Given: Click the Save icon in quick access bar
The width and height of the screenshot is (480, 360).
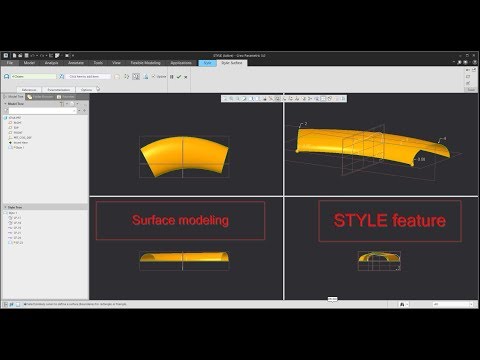Looking at the screenshot, I should (26, 55).
